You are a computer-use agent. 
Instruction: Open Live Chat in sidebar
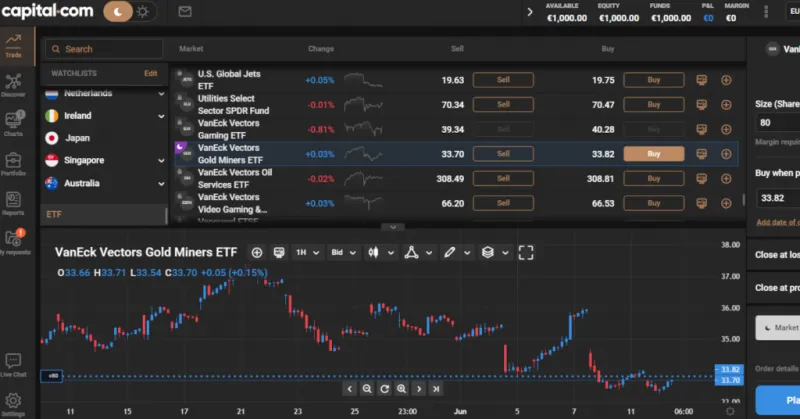(13, 365)
